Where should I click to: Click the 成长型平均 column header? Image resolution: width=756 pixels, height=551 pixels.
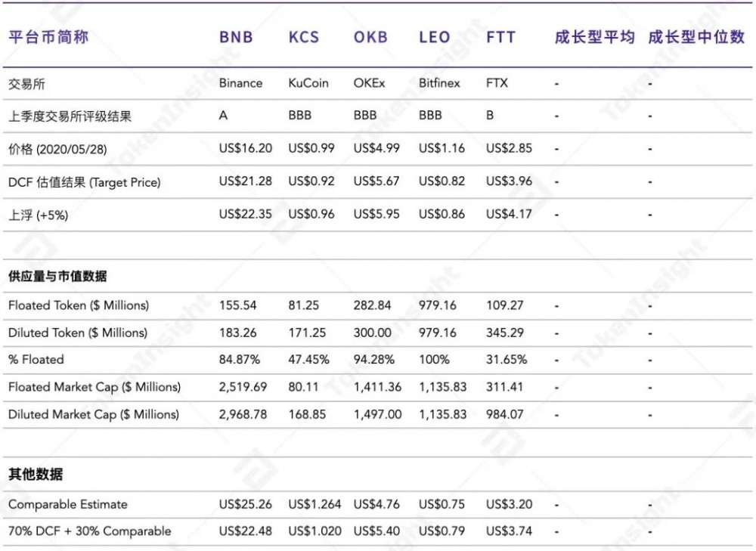(594, 36)
